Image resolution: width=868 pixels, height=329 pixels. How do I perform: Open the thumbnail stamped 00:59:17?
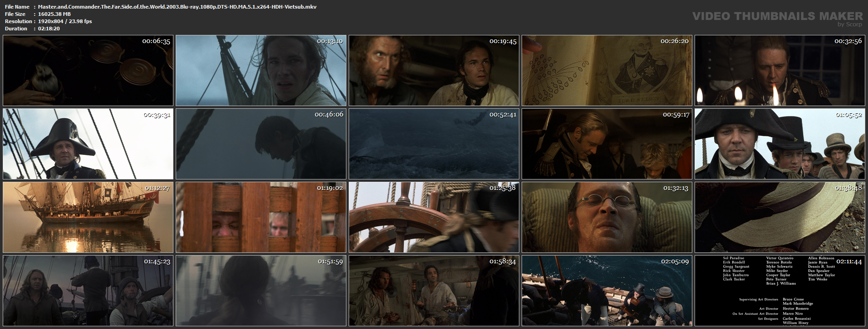607,144
